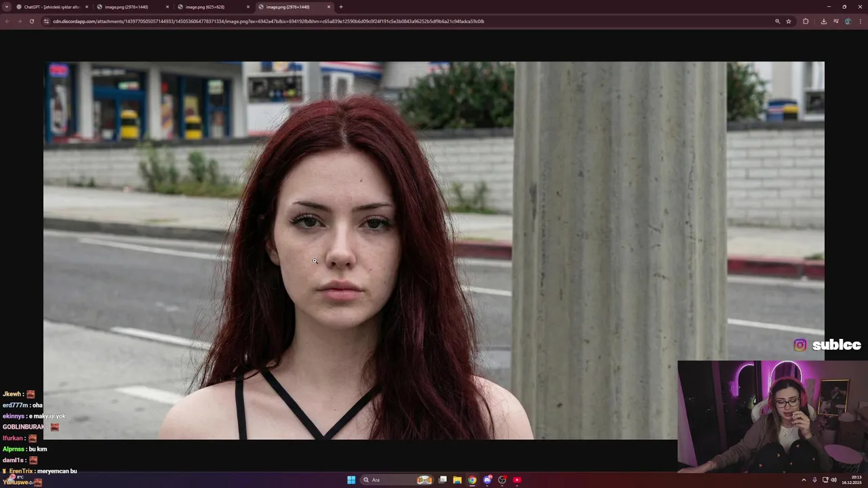Viewport: 868px width, 488px height.
Task: Switch to the ChatGPT tab
Action: point(52,7)
